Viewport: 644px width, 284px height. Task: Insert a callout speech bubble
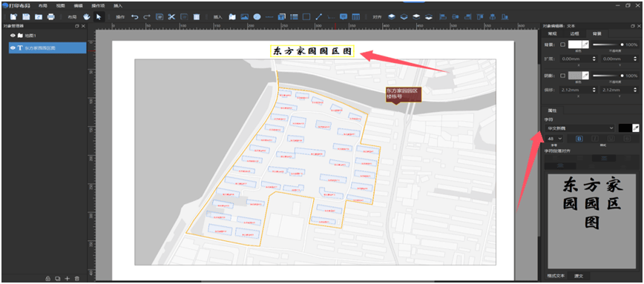(x=344, y=17)
